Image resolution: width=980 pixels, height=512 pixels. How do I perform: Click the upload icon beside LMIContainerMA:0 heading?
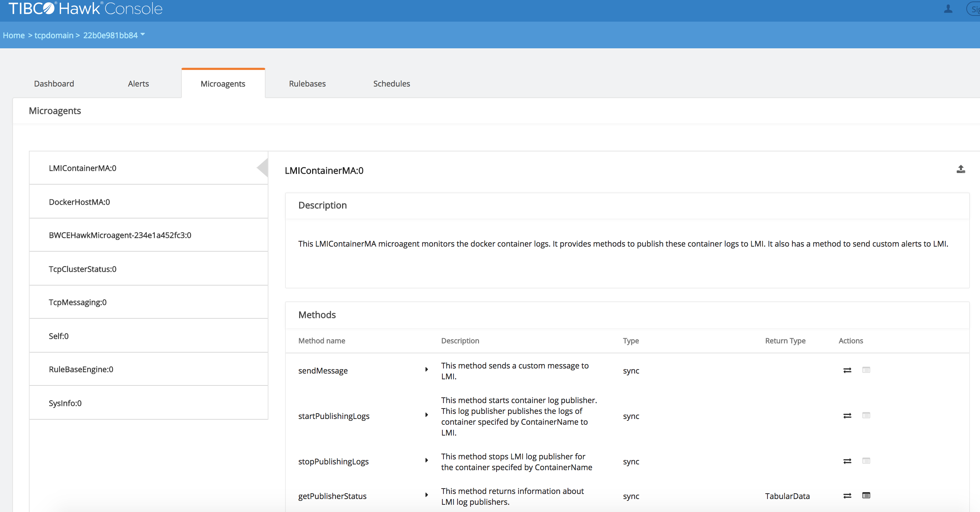tap(961, 169)
